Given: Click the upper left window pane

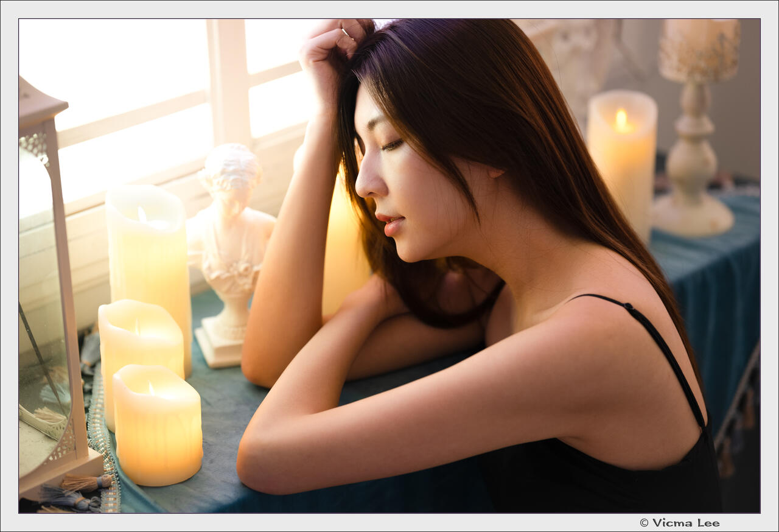Looking at the screenshot, I should point(116,67).
